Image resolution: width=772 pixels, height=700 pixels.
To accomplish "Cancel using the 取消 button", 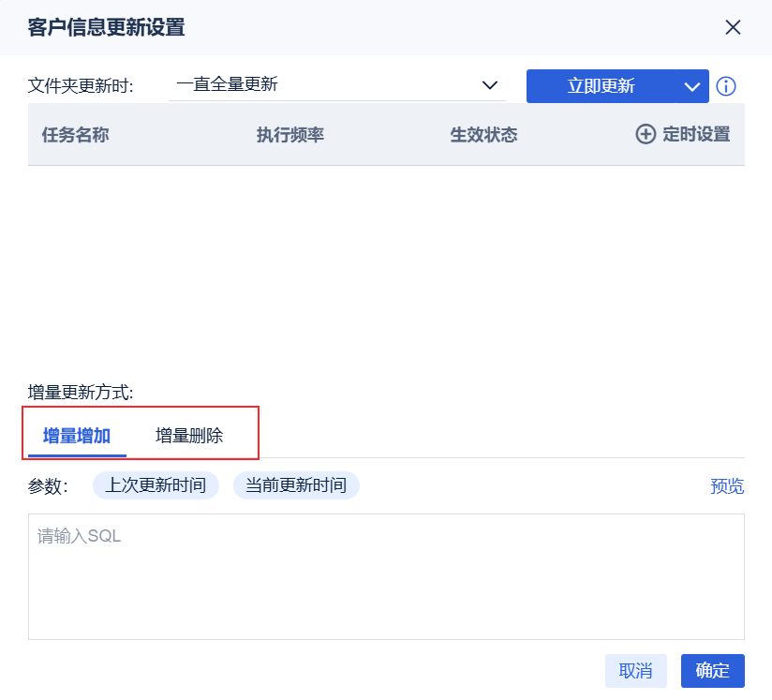I will point(635,671).
